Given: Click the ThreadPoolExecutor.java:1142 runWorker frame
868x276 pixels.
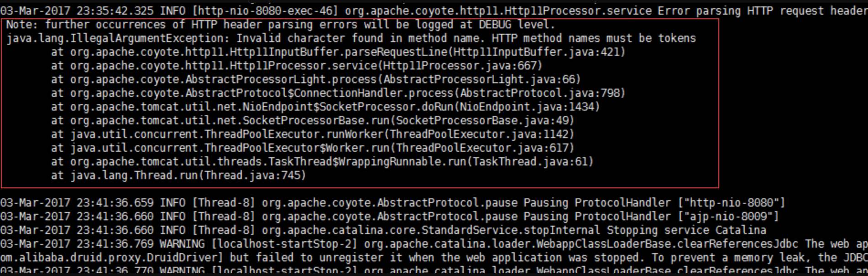Looking at the screenshot, I should tap(312, 134).
